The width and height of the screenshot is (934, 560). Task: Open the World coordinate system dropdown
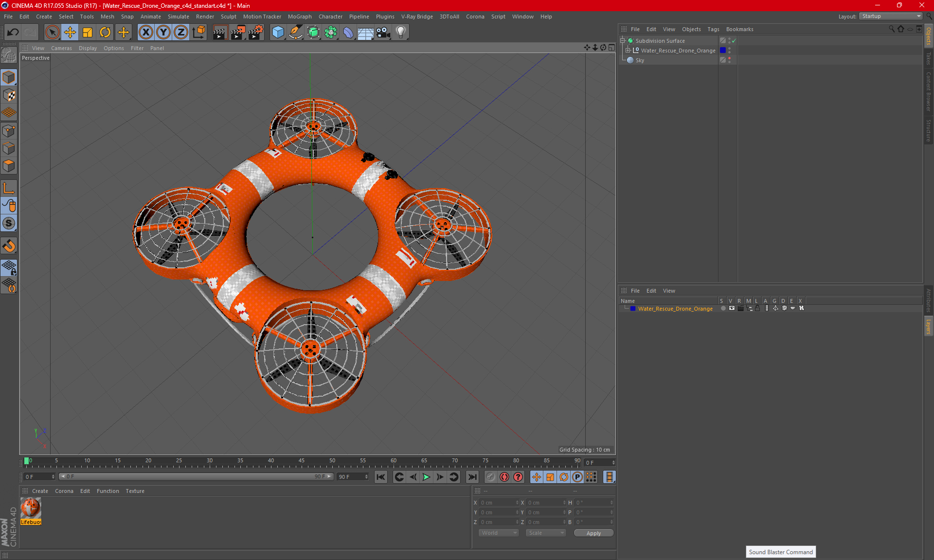tap(499, 533)
